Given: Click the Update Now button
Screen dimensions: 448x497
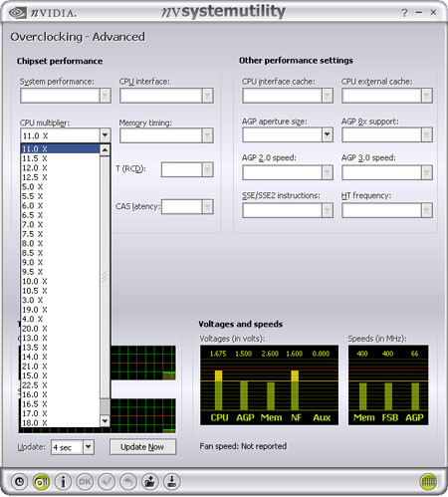Looking at the screenshot, I should [x=142, y=447].
